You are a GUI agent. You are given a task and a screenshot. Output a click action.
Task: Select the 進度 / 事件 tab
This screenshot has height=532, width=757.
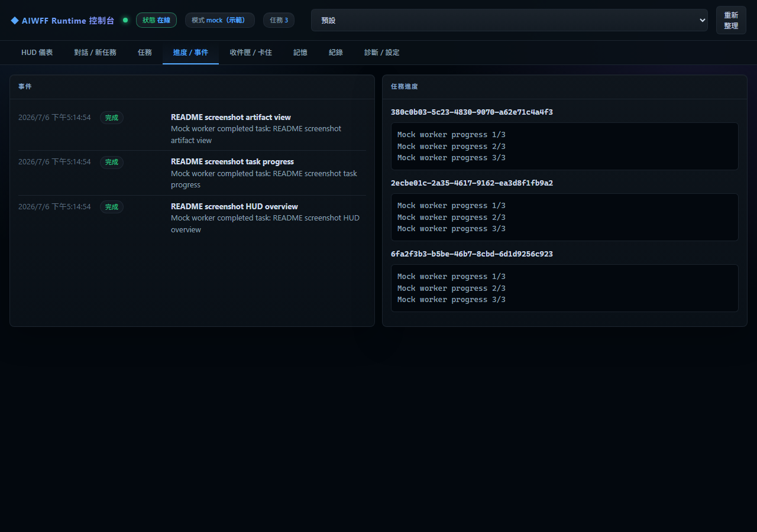[190, 53]
